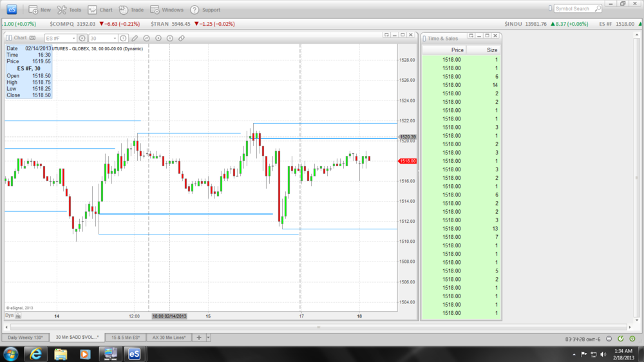Click the 03:34:28 GMT-6 clock text
The image size is (644, 362).
[583, 339]
